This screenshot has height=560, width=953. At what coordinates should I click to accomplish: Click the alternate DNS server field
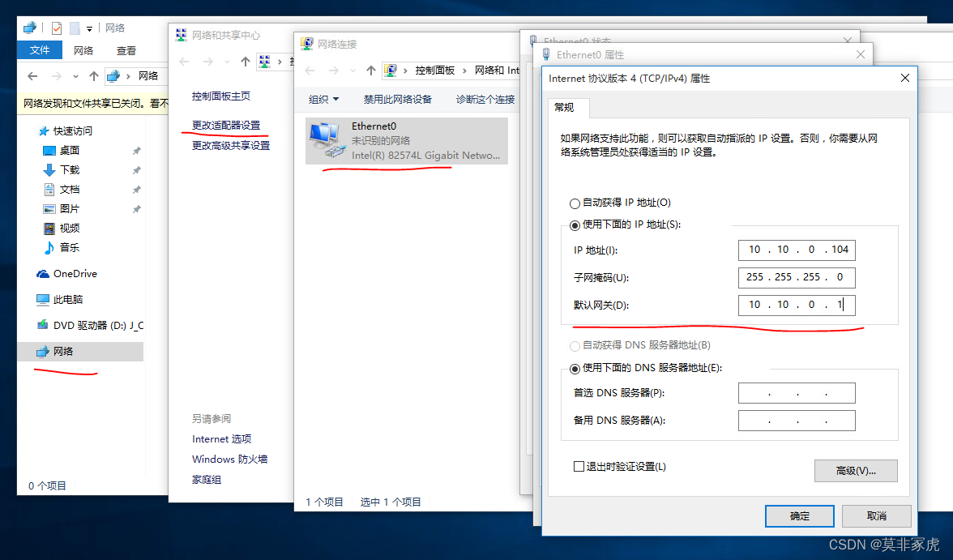pyautogui.click(x=796, y=421)
